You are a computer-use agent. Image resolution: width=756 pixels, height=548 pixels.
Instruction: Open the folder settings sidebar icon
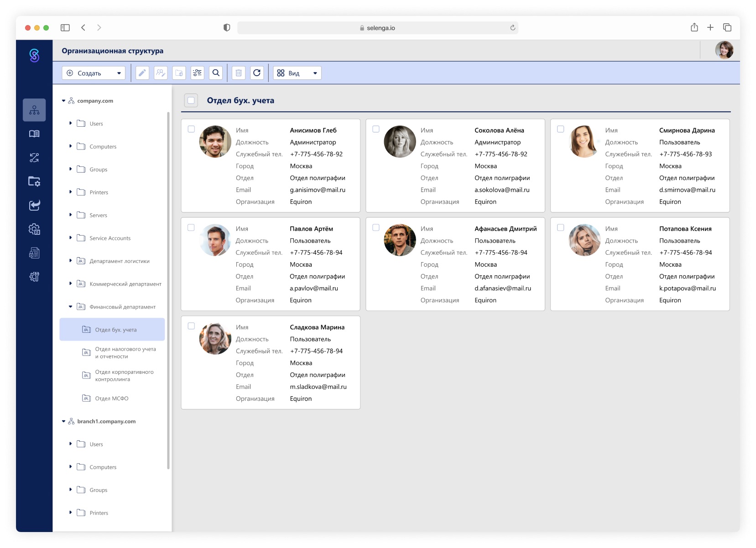[34, 181]
